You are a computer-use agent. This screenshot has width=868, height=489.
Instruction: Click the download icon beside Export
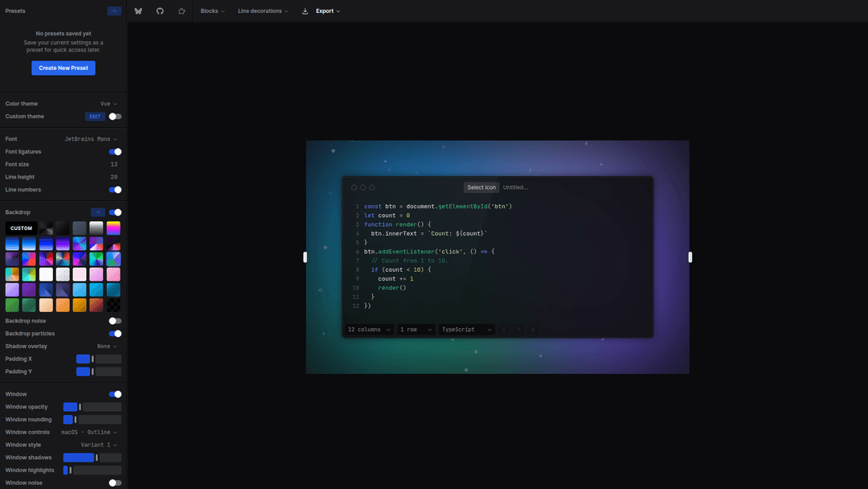pos(305,11)
